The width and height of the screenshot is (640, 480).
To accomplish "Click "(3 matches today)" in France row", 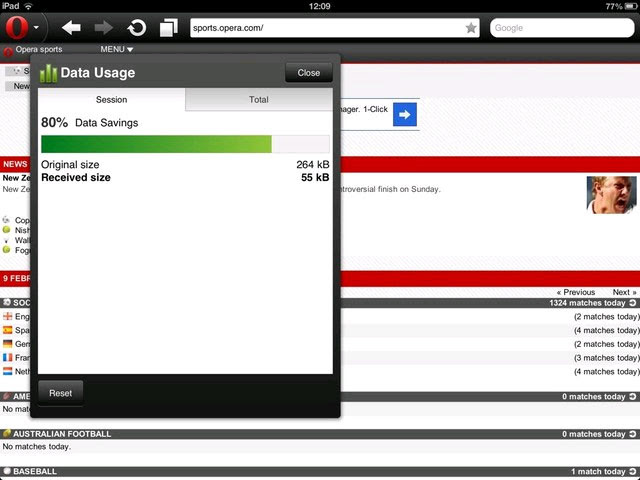I will [607, 358].
